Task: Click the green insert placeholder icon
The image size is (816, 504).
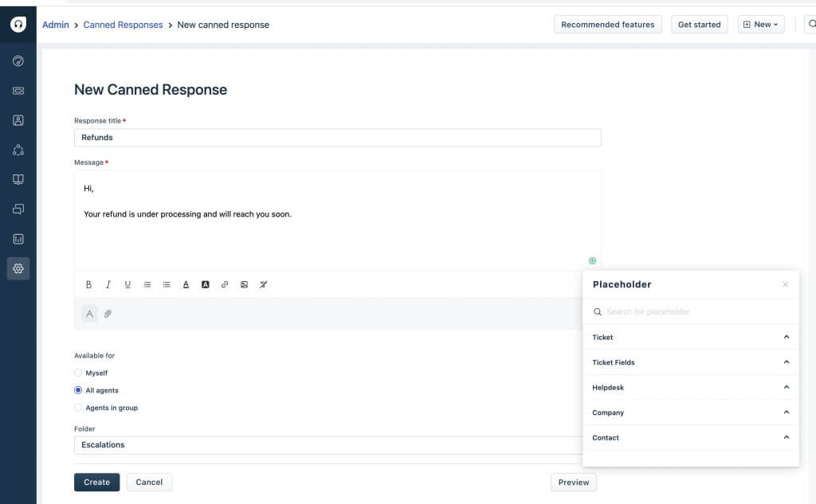Action: coord(592,260)
